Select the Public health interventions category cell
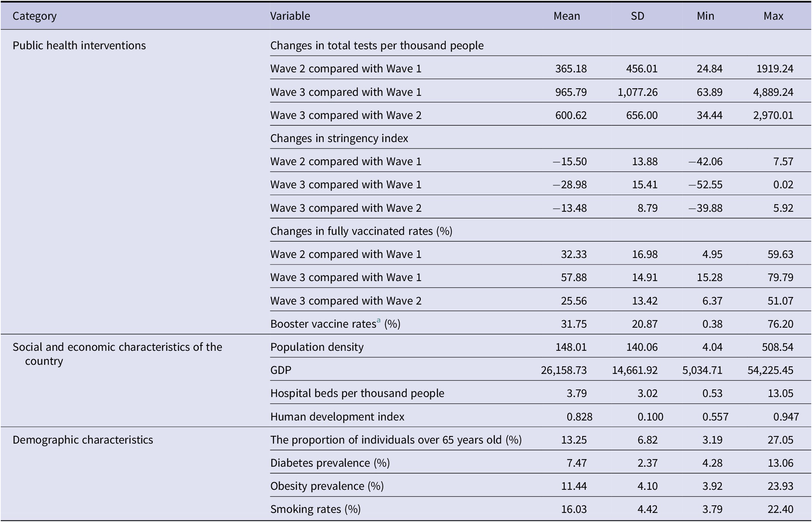812x522 pixels. pyautogui.click(x=79, y=45)
